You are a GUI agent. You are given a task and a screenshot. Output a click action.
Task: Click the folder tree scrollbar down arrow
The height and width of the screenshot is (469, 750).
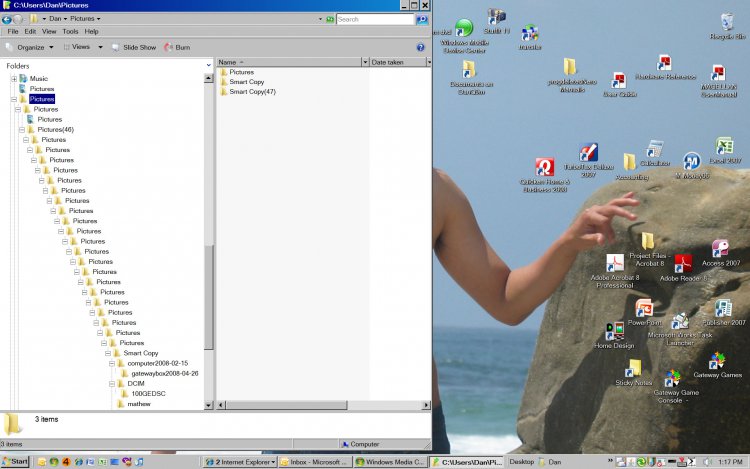tap(209, 405)
